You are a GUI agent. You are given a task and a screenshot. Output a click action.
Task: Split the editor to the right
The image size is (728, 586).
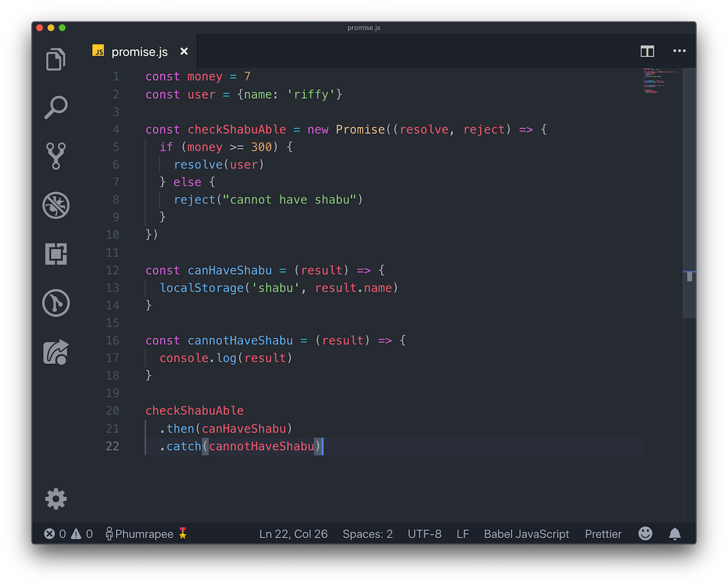point(647,52)
